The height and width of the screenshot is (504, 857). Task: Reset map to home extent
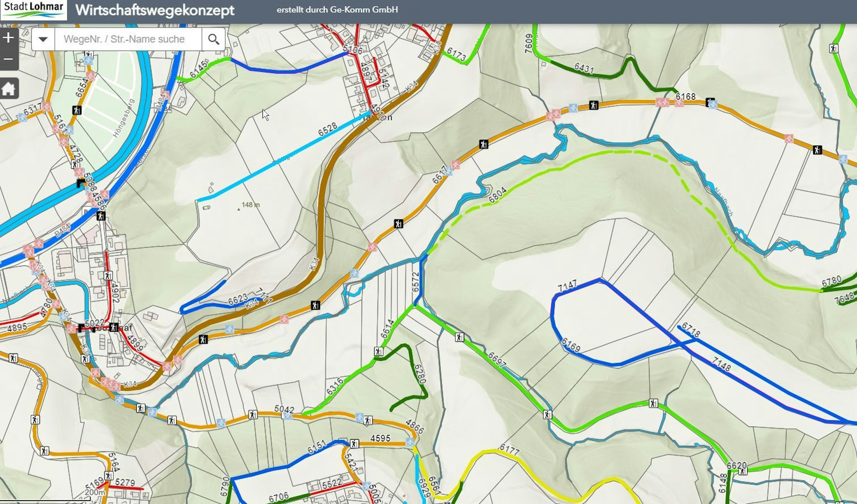(9, 89)
